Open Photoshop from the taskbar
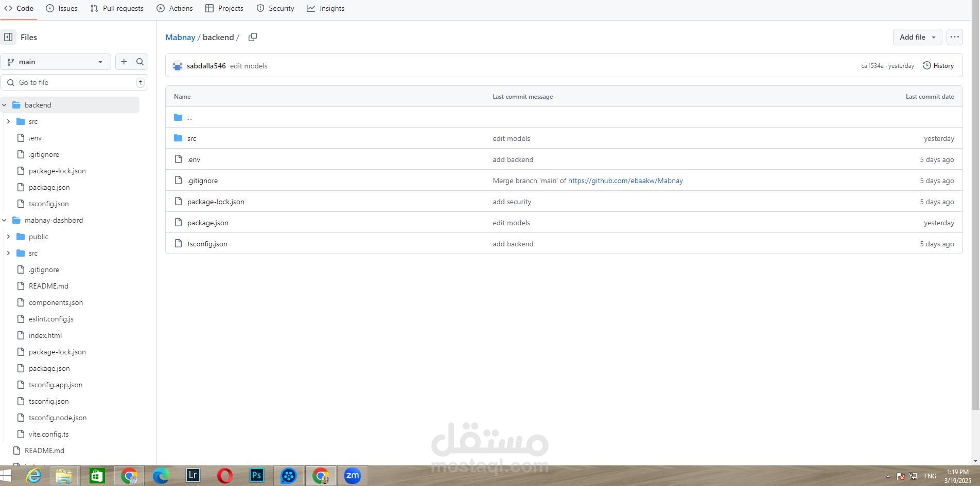The width and height of the screenshot is (980, 486). pos(256,476)
